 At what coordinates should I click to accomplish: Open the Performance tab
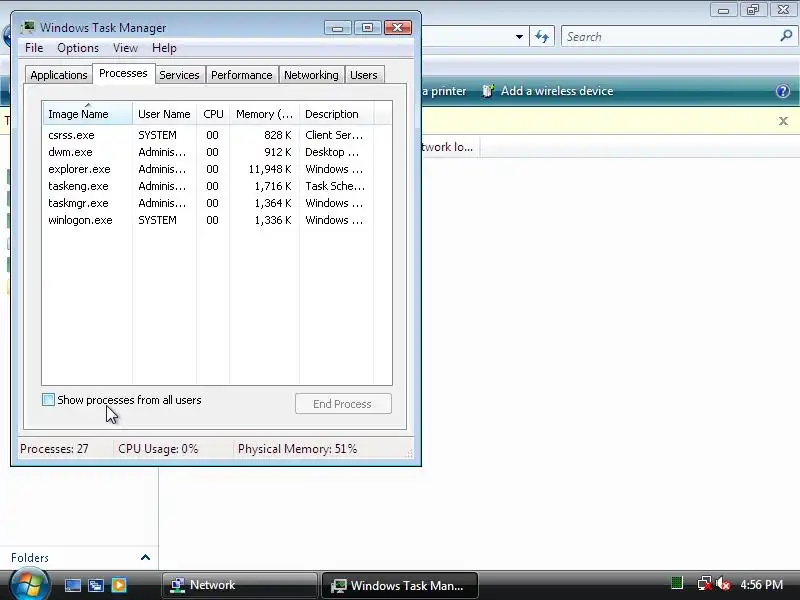click(241, 75)
